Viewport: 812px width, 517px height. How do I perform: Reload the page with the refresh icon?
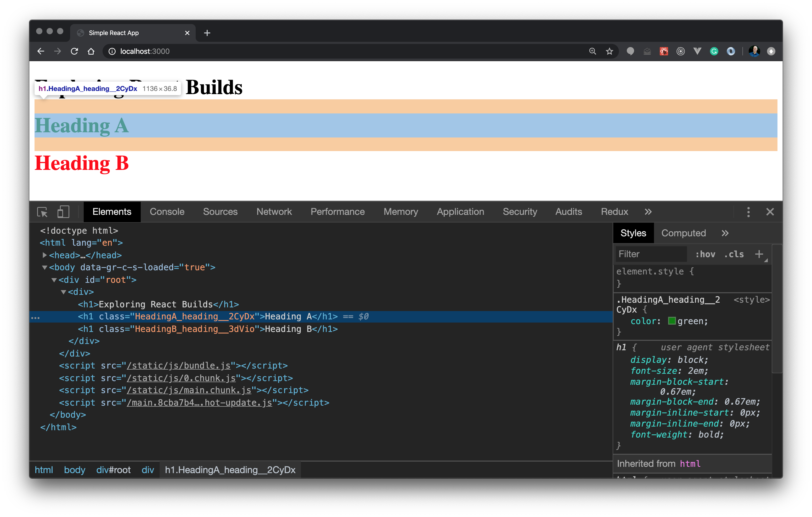tap(75, 51)
